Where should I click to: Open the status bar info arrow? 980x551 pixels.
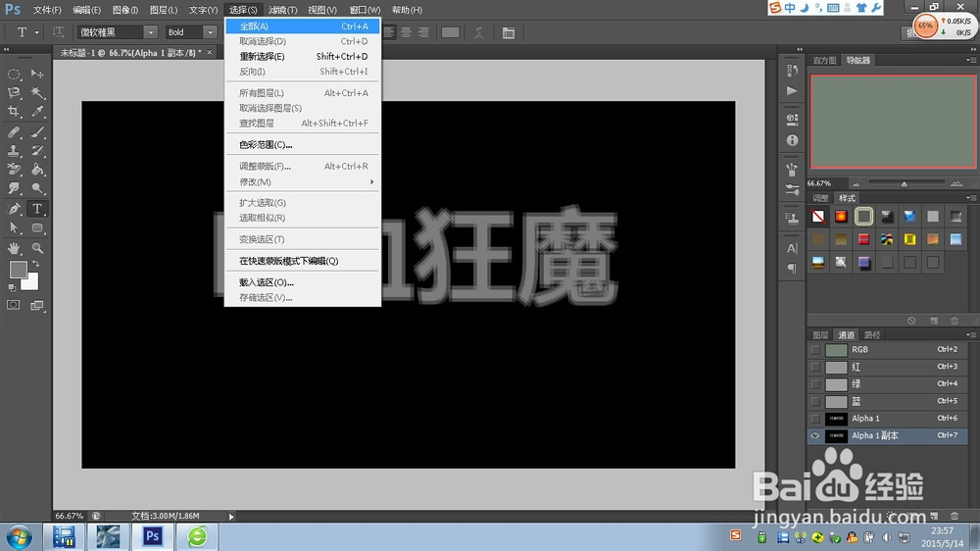click(231, 517)
